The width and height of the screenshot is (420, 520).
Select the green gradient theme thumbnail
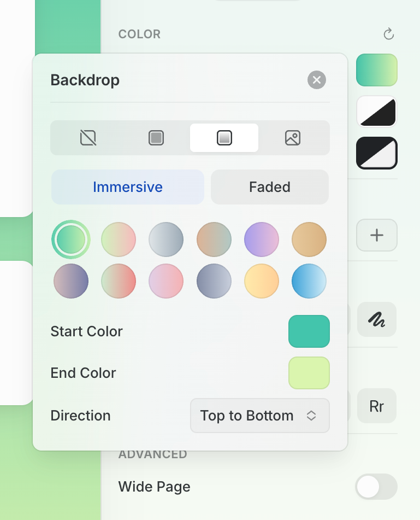pos(377,70)
